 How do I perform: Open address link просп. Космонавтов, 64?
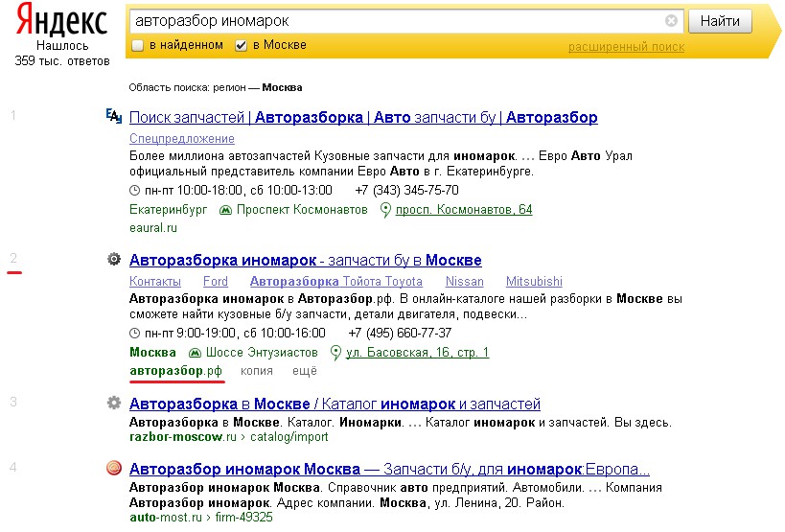coord(464,210)
